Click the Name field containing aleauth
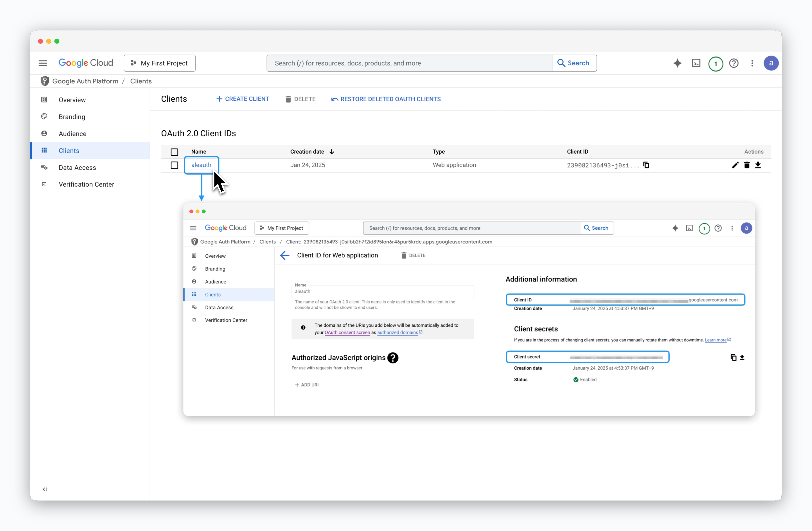Screen dimensions: 812x531 point(383,291)
